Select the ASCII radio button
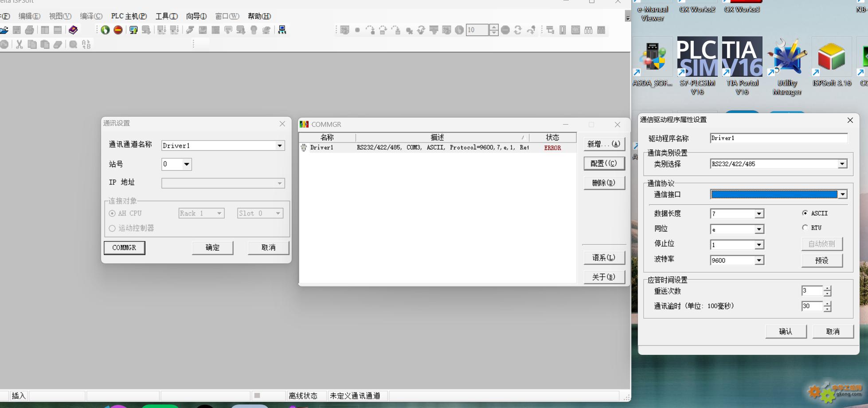 (805, 213)
